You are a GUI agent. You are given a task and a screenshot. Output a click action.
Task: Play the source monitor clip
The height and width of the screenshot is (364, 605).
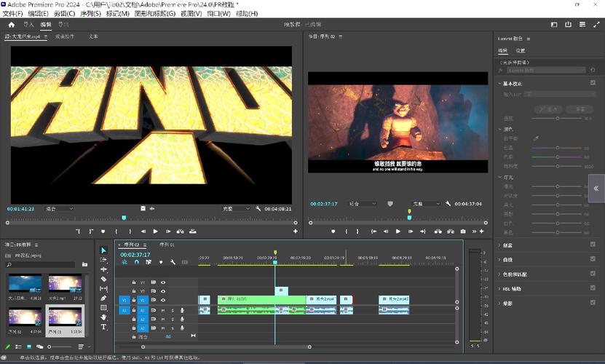point(156,232)
